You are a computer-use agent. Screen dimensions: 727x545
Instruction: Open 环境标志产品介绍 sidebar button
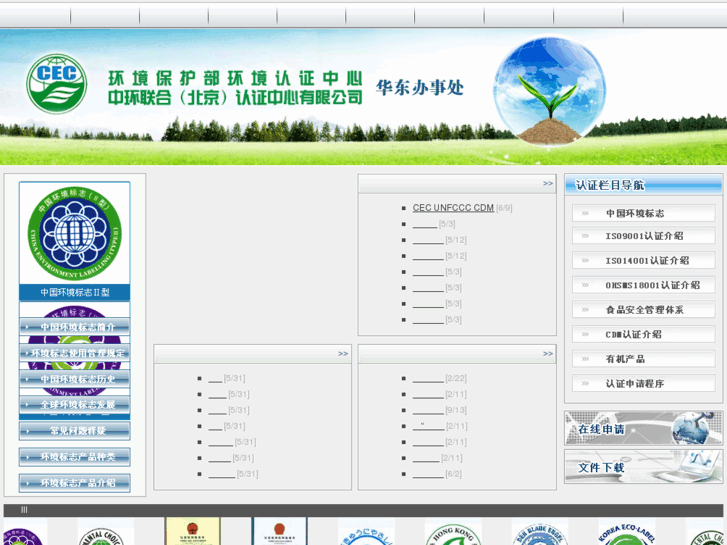point(75,483)
